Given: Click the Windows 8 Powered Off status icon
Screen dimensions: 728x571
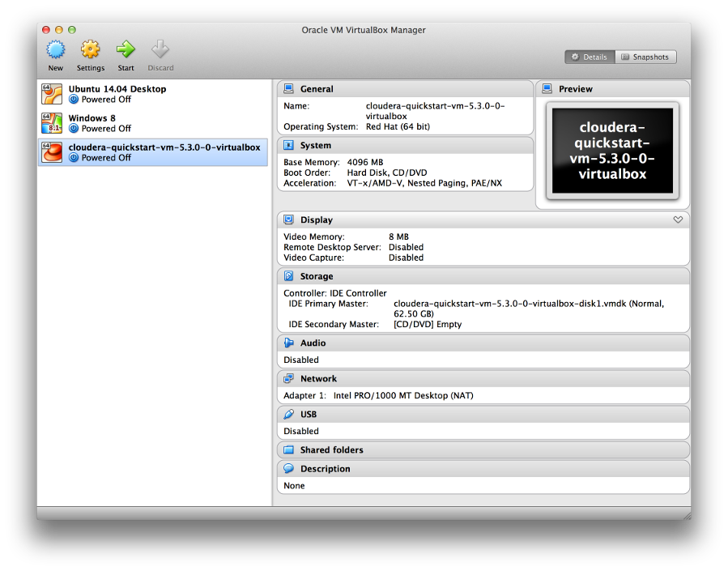Looking at the screenshot, I should tap(74, 129).
